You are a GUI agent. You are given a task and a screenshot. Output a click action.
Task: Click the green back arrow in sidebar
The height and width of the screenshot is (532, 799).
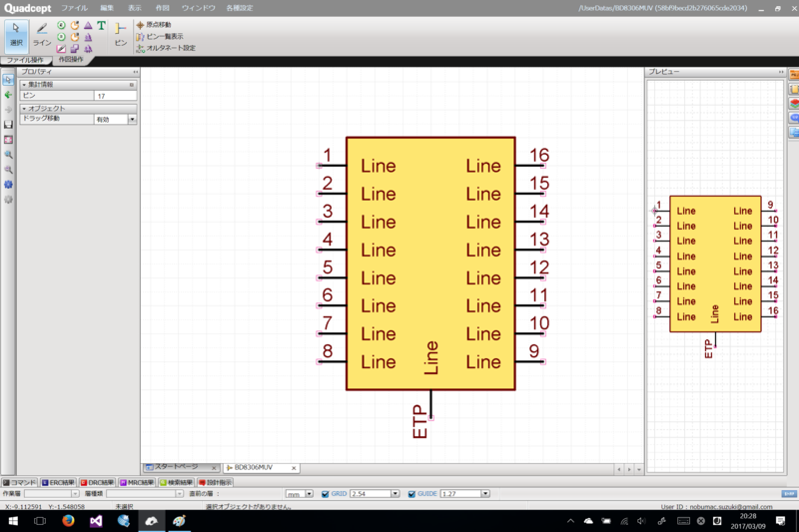click(8, 95)
